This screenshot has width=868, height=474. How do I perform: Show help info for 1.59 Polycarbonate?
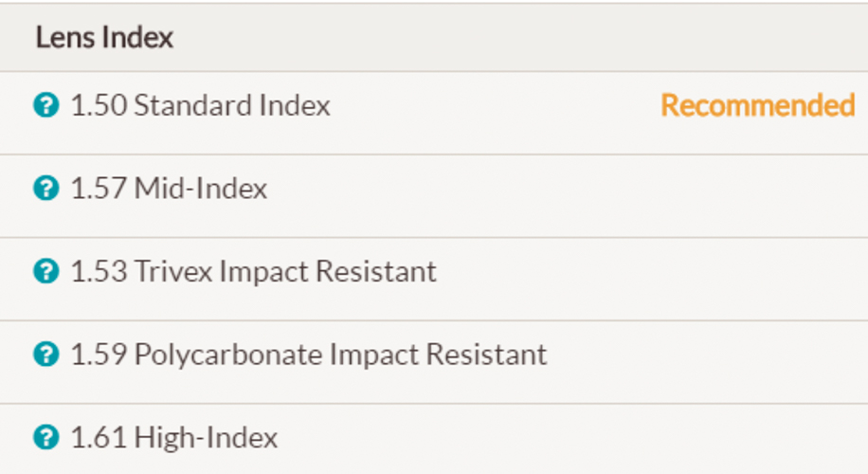(45, 355)
